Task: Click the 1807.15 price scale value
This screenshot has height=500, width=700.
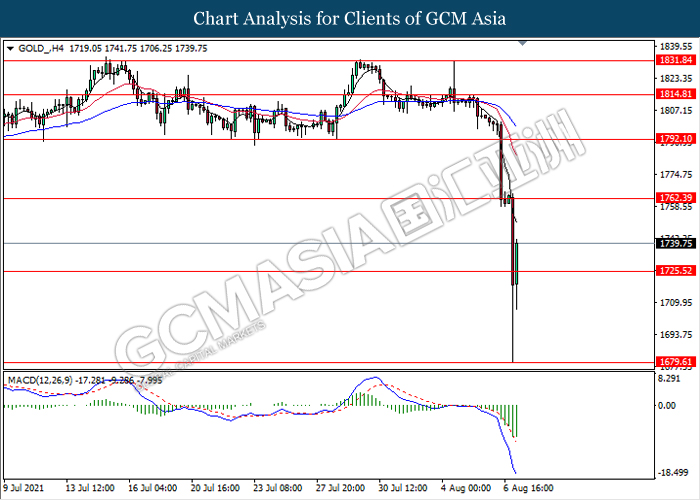Action: pos(676,110)
